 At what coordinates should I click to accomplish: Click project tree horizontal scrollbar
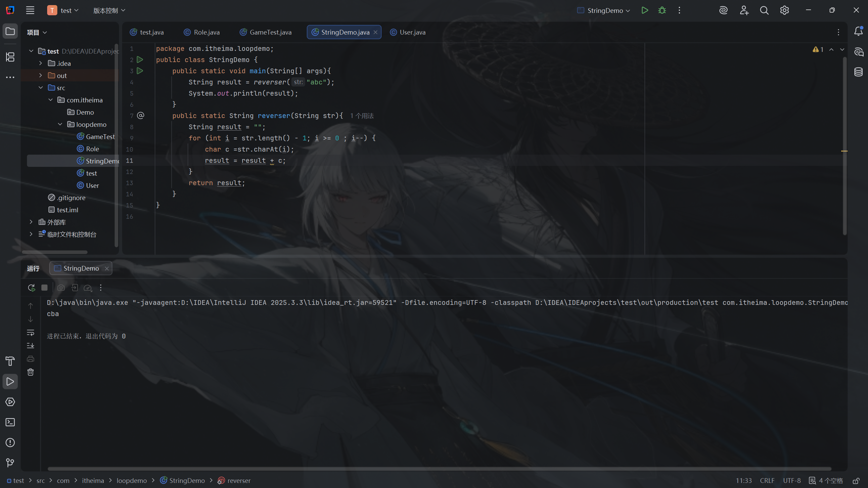point(55,252)
